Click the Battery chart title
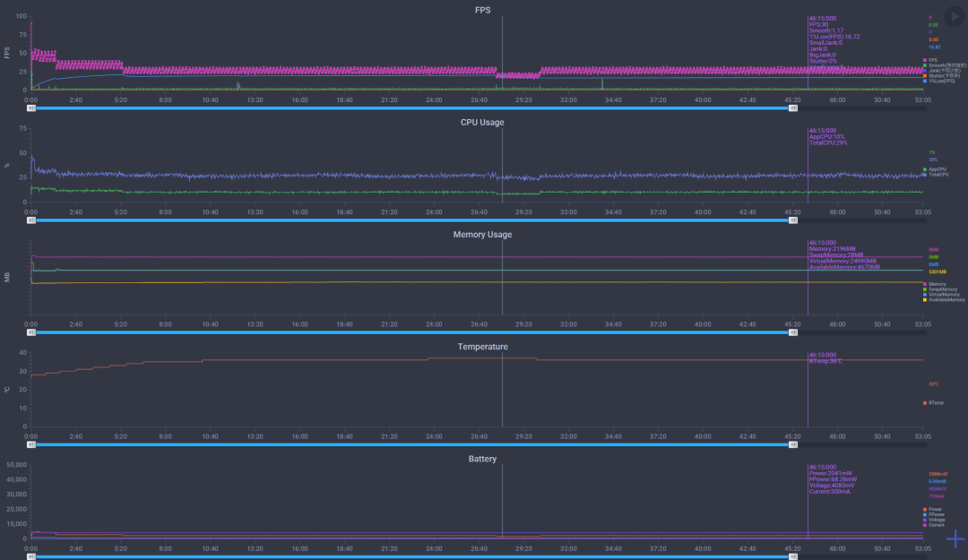Screen dimensions: 968x560 tap(482, 459)
